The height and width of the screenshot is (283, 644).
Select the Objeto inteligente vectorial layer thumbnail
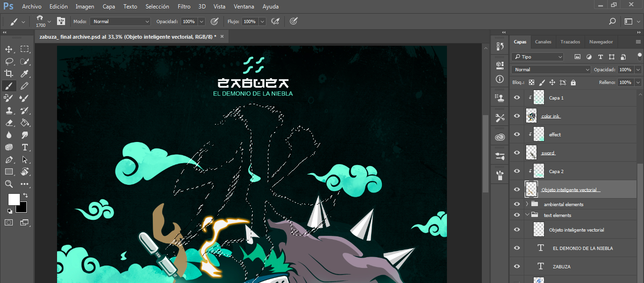click(x=531, y=190)
